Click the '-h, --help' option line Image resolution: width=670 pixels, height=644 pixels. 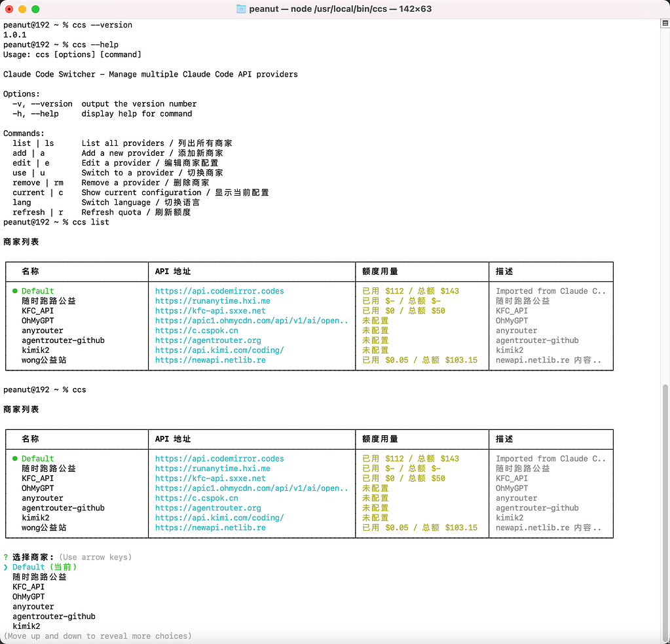(x=102, y=114)
